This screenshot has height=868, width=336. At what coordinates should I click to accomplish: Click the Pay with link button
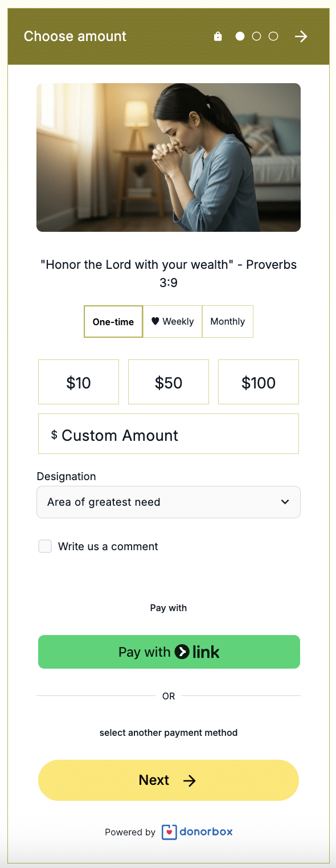[x=169, y=652]
